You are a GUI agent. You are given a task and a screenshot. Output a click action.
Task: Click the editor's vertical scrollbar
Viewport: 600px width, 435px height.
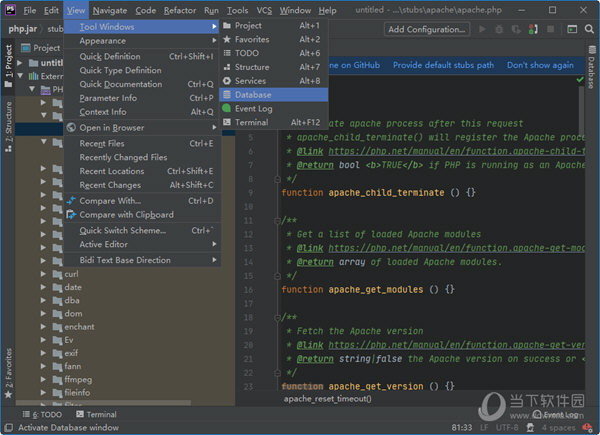point(581,109)
